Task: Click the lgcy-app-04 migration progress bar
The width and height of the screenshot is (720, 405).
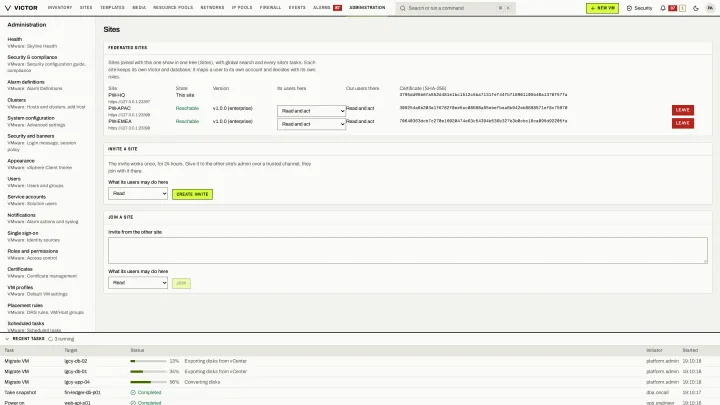Action: pos(148,382)
